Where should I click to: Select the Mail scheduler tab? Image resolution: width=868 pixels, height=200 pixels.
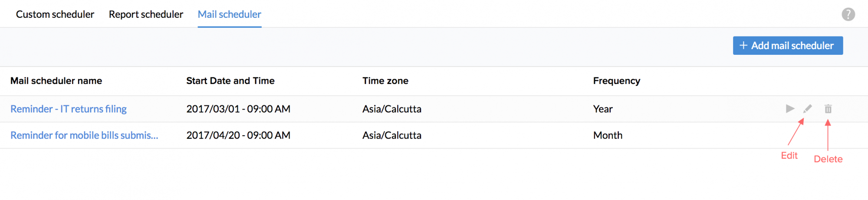click(x=229, y=14)
